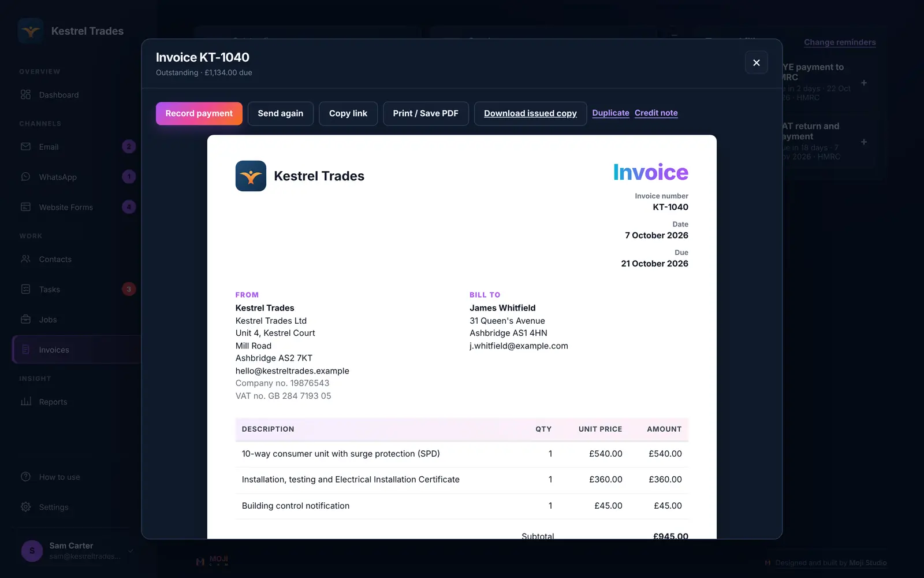Duplicate this invoice
The height and width of the screenshot is (578, 924).
(610, 113)
